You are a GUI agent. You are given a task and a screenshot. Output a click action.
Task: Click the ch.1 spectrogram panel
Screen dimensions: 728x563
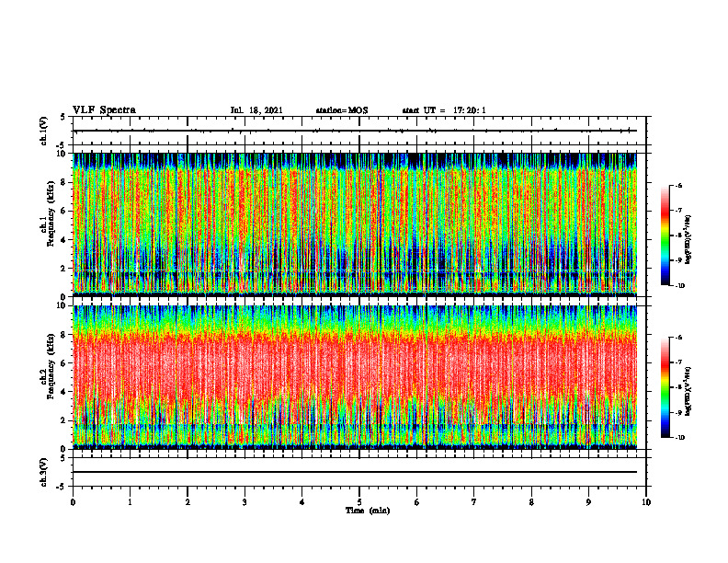[x=355, y=224]
